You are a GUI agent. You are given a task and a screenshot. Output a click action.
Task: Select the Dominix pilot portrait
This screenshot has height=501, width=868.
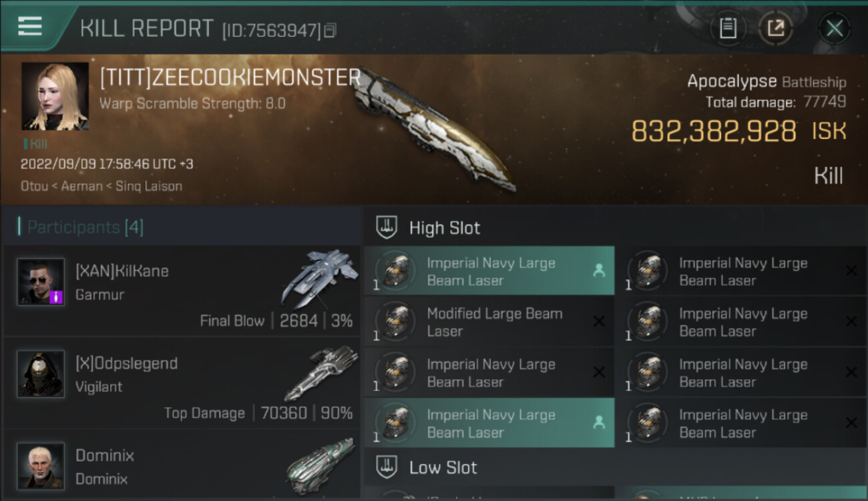(41, 466)
